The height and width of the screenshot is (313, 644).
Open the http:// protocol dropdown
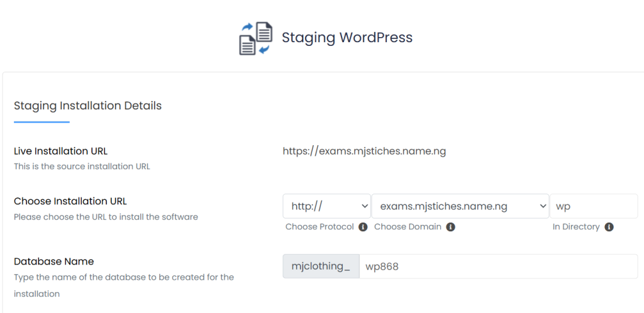326,206
